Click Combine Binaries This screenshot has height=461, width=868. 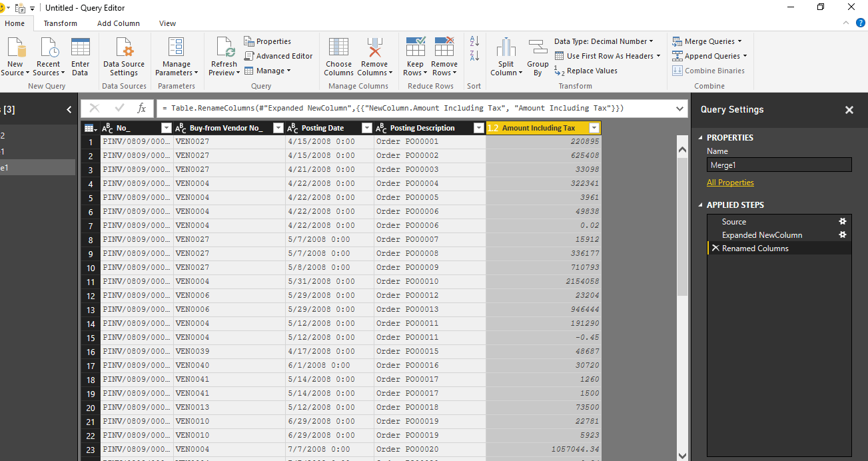(708, 71)
